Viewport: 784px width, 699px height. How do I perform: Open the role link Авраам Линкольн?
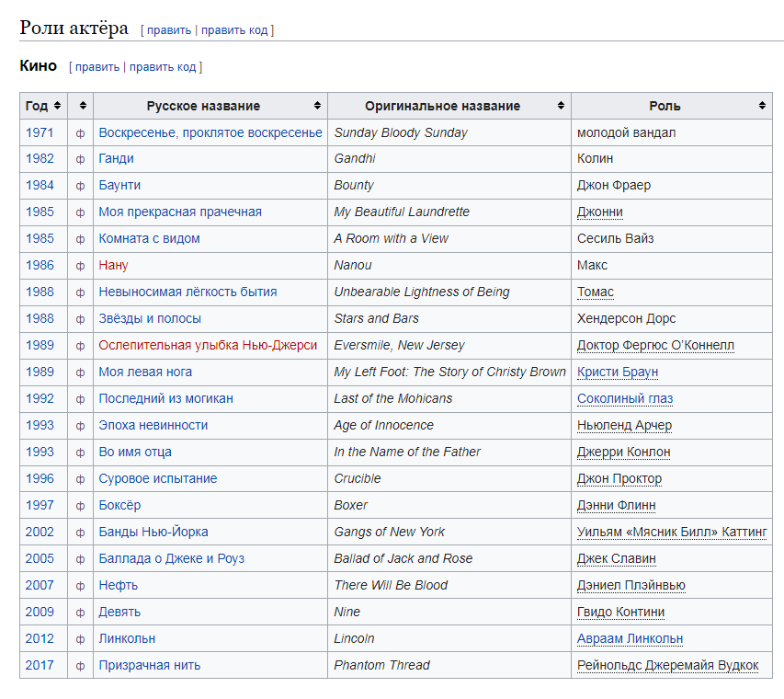(630, 638)
